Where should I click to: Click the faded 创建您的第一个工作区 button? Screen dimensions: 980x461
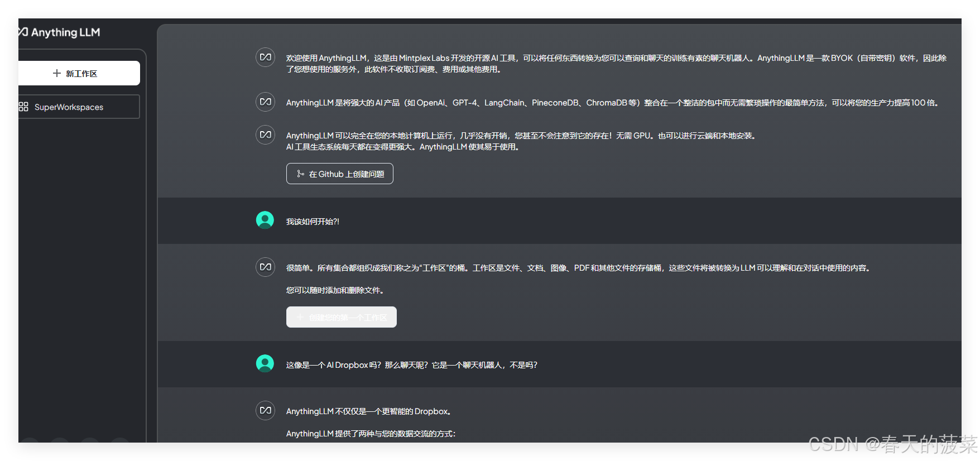[342, 317]
